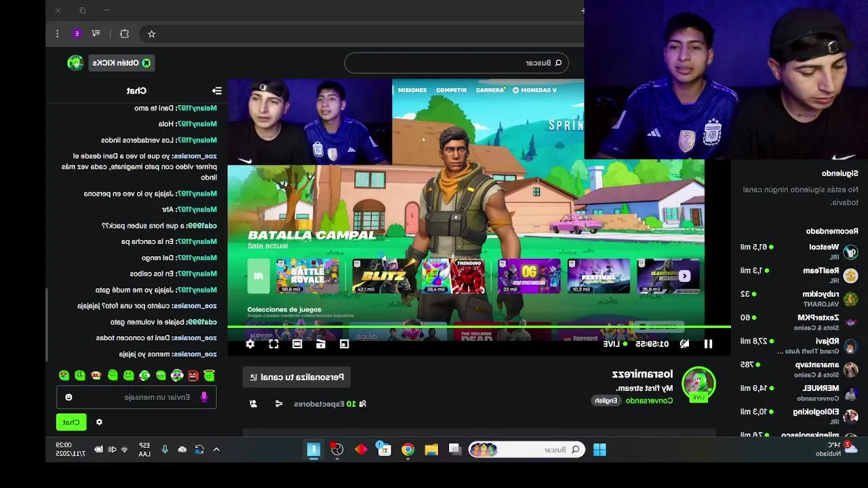Screen dimensions: 868x488
Task: Select the red angry emote
Action: (193, 375)
